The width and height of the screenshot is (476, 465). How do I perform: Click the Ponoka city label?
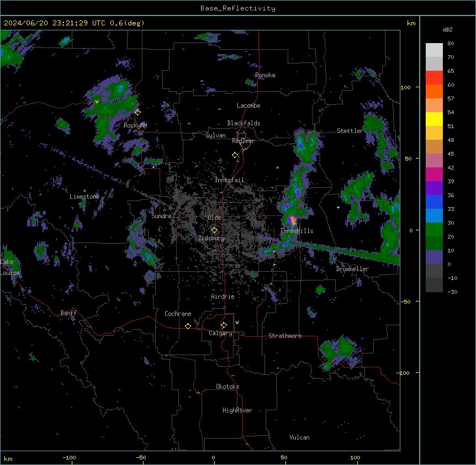[265, 75]
